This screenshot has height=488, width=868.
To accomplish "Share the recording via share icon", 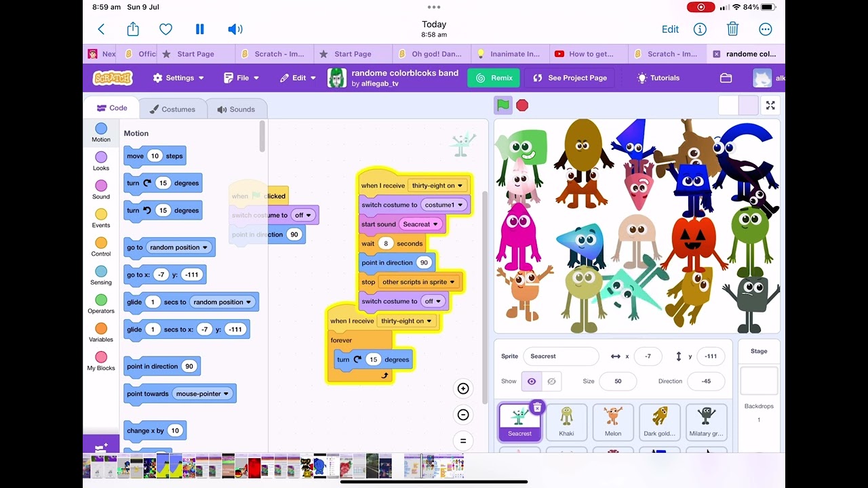I will [133, 29].
